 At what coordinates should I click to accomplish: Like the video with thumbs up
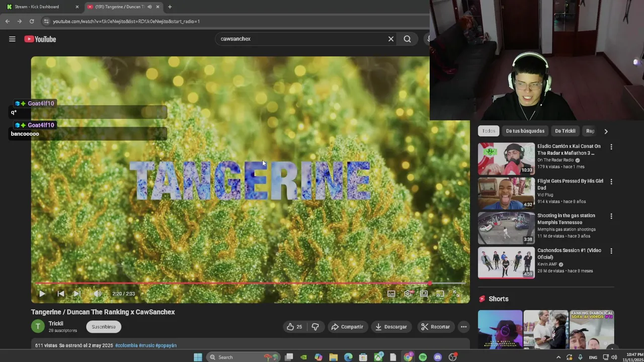click(x=295, y=327)
